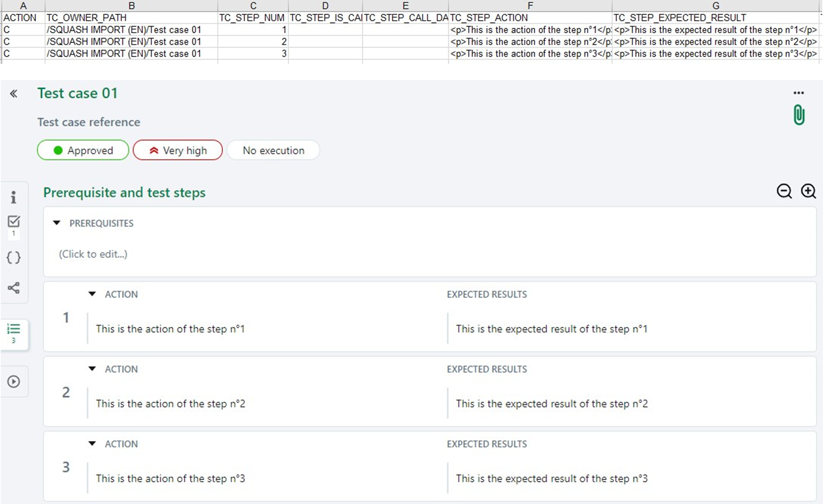
Task: Open the custom fields panel
Action: pyautogui.click(x=14, y=258)
